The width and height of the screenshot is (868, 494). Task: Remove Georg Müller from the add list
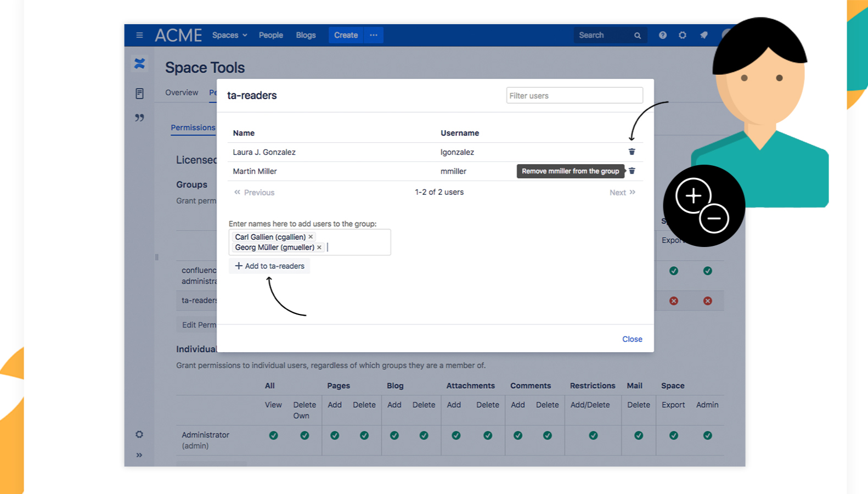pos(319,248)
